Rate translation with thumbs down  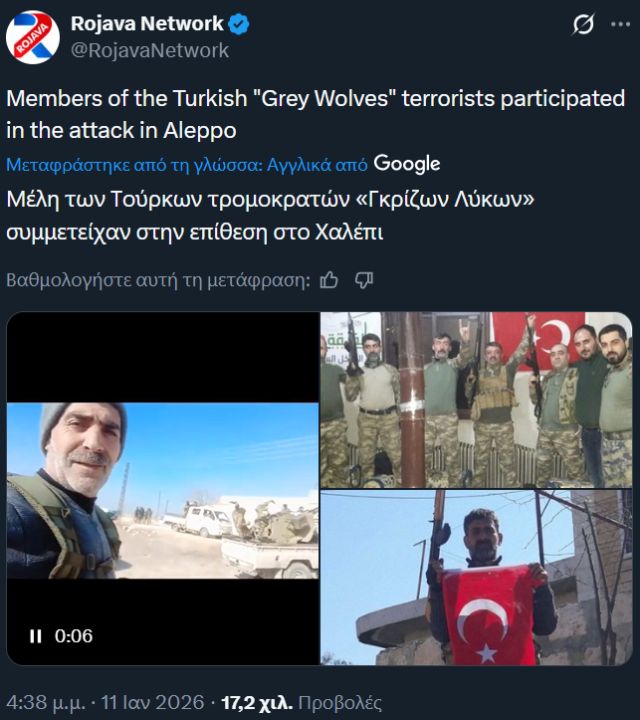point(364,280)
